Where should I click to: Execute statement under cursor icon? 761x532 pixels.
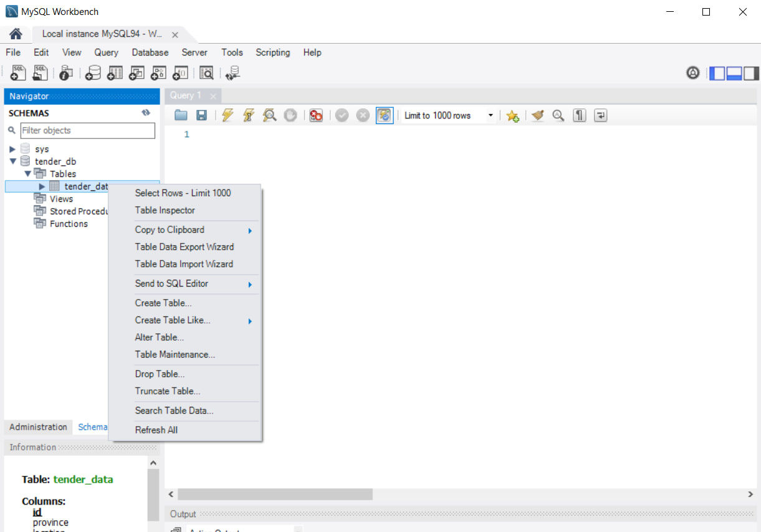pos(249,115)
